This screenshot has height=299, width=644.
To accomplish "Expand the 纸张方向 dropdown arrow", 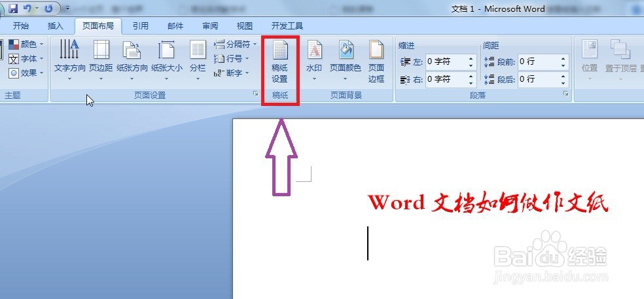I will point(132,79).
